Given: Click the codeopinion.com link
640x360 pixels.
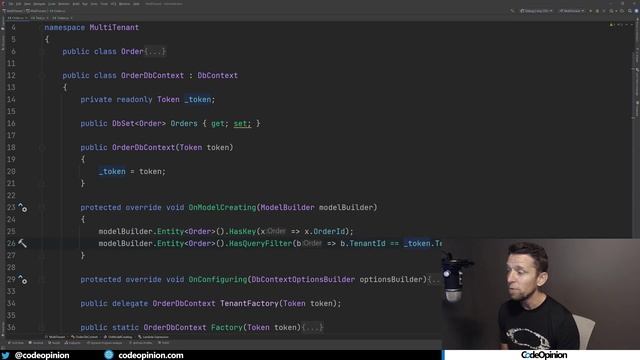Looking at the screenshot, I should [x=151, y=355].
